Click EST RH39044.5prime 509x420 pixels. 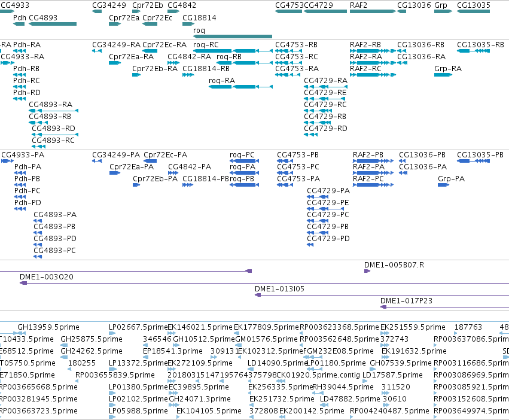[343, 387]
